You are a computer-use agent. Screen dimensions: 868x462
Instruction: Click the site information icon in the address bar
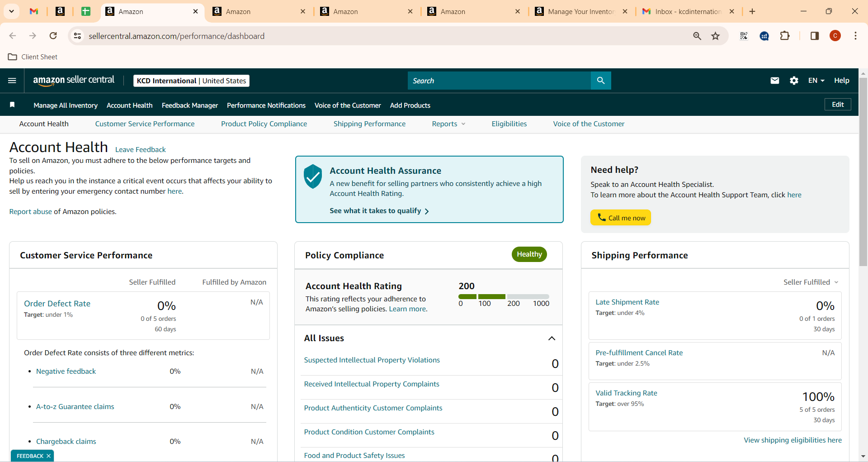pos(78,36)
